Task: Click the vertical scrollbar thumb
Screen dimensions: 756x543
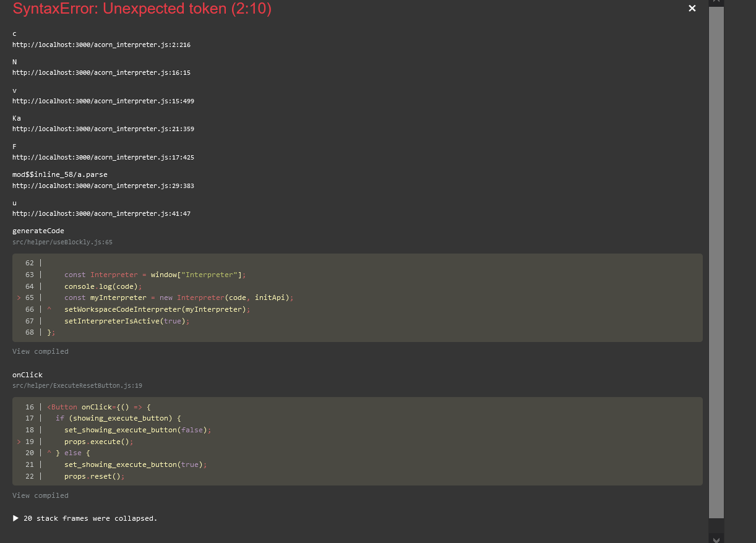Action: pos(716,262)
